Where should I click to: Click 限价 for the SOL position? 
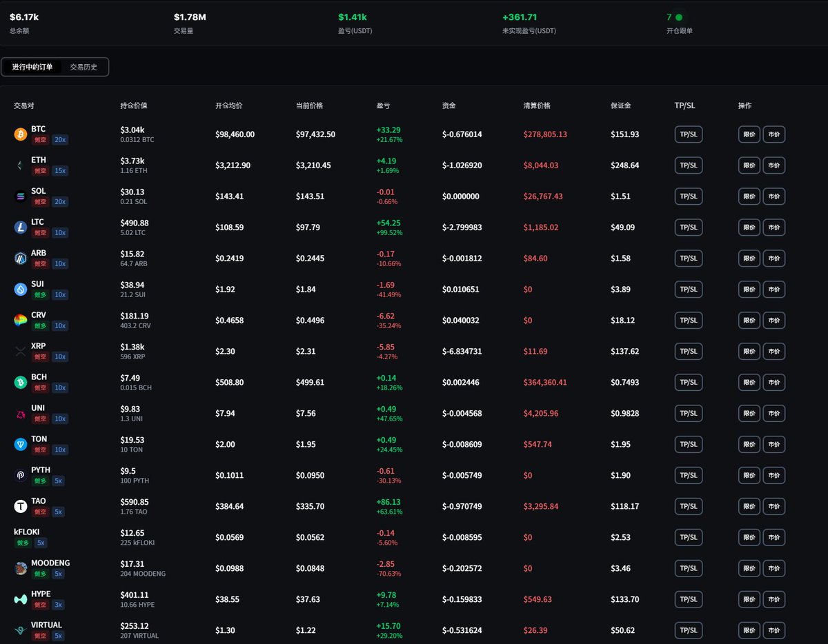click(x=749, y=197)
